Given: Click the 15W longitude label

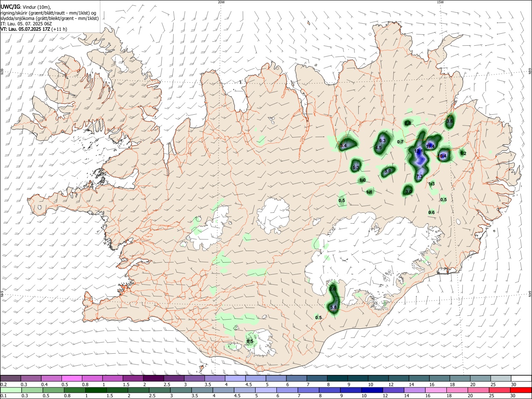Looking at the screenshot, I should pos(440,2).
